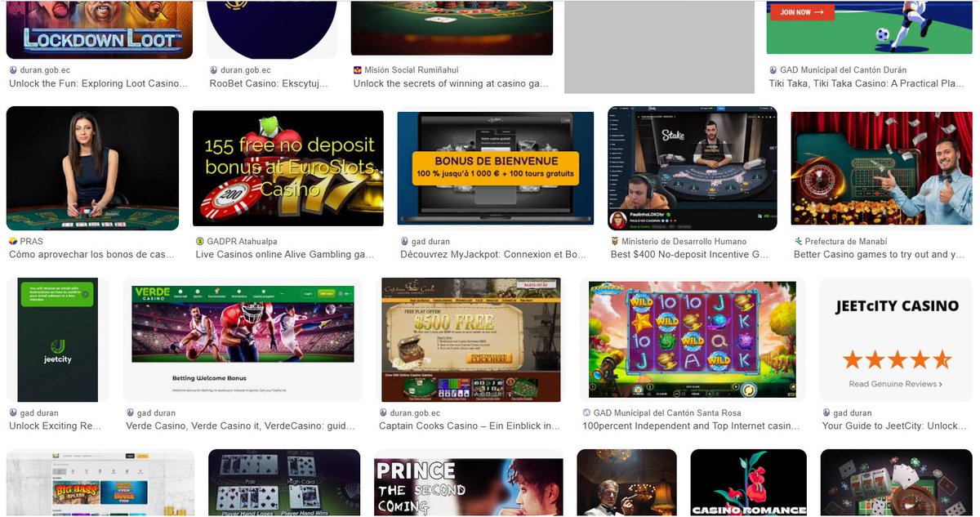Viewport: 980px width, 517px height.
Task: Open link 'Tiki Taka, Tiki Taka Casino: A Practical'
Action: 866,83
